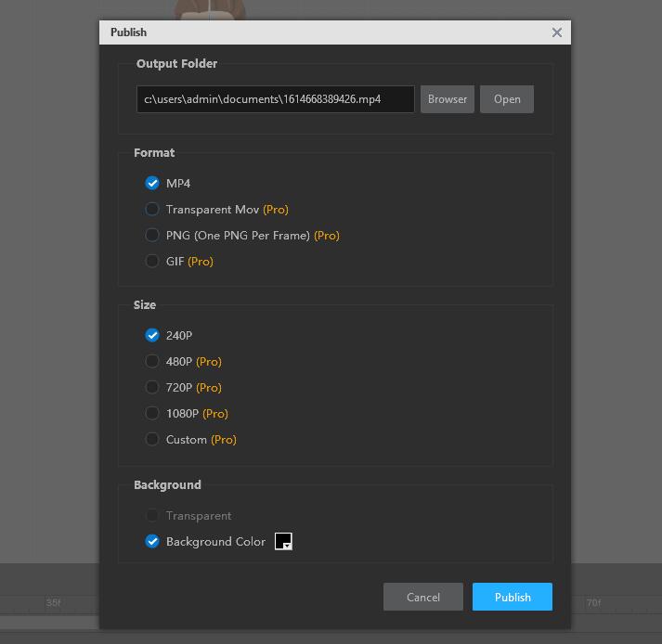Select the MP4 format option
Image resolution: width=662 pixels, height=644 pixels.
(x=152, y=184)
